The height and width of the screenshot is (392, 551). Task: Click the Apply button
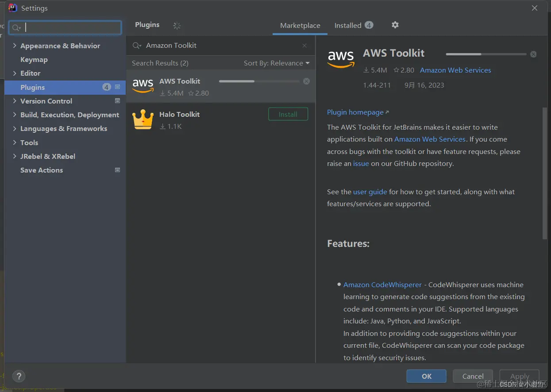click(520, 376)
